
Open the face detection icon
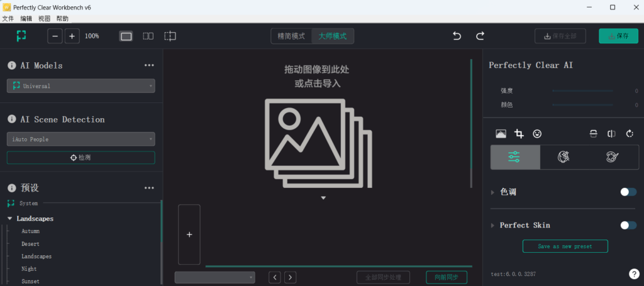(537, 134)
